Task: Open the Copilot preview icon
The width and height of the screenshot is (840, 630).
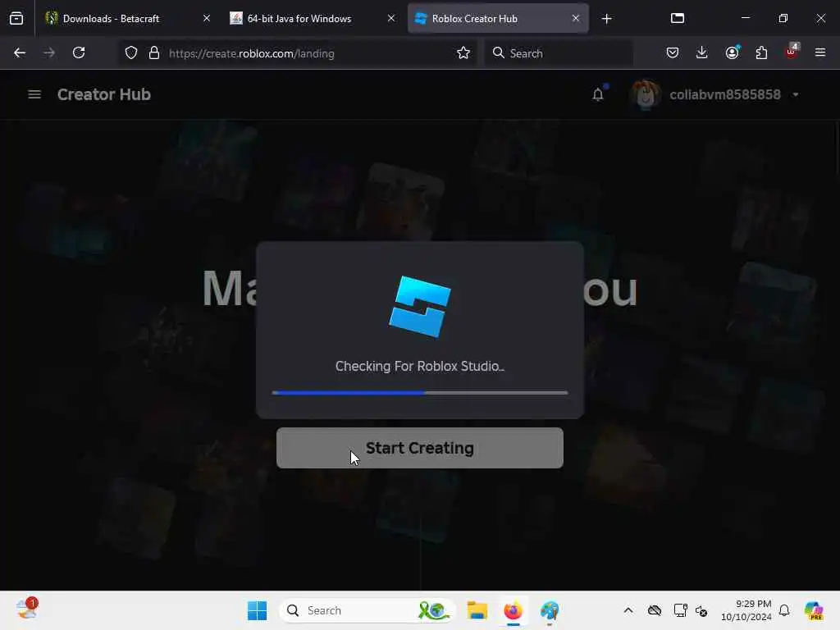Action: (815, 610)
